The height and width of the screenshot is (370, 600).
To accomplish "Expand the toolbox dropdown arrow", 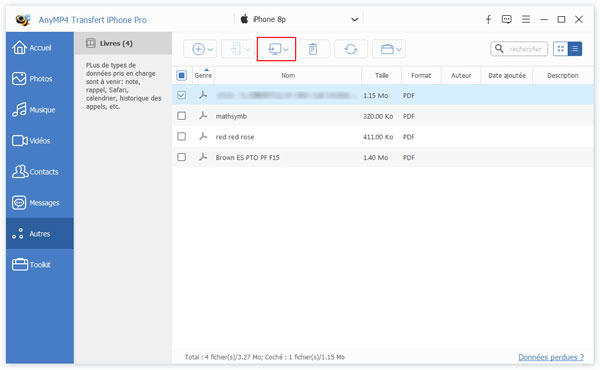I will pos(399,49).
